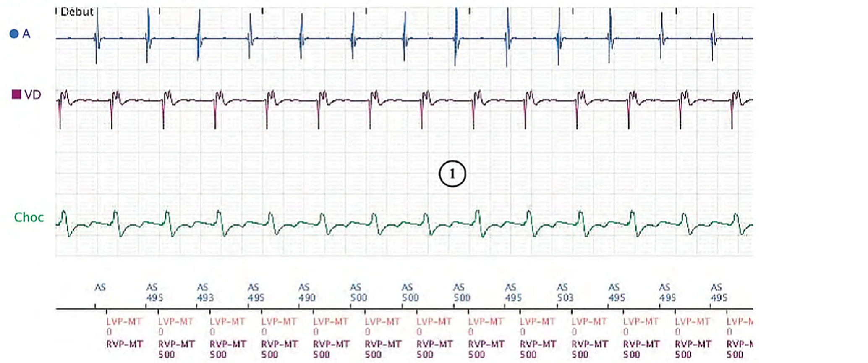Select the AS 493 interval marker
The height and width of the screenshot is (363, 868).
coord(205,292)
